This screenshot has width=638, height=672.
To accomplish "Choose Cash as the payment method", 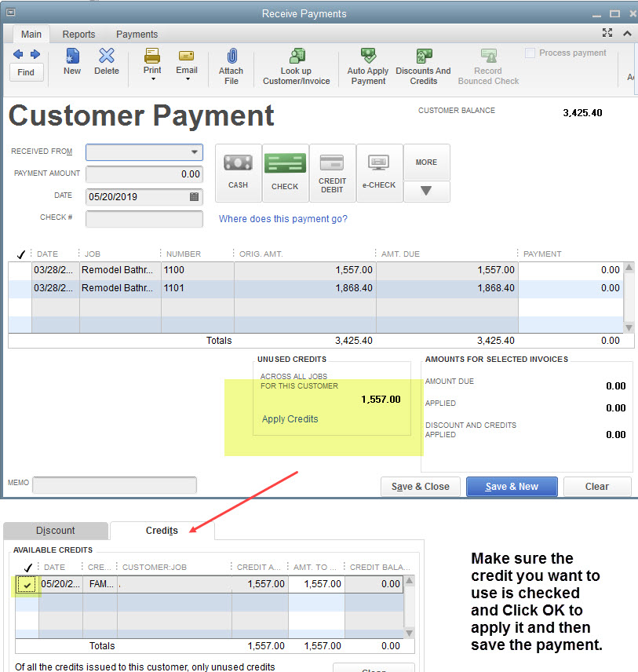I will [238, 173].
